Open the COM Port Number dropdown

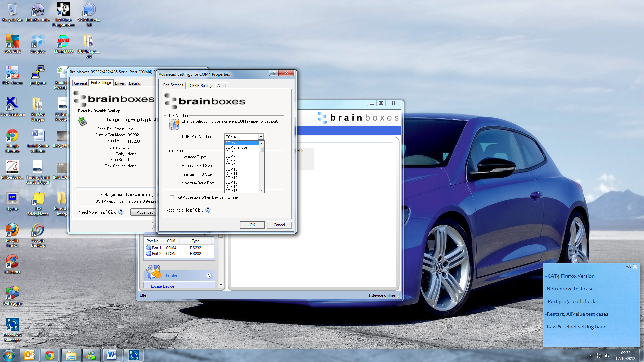coord(261,137)
